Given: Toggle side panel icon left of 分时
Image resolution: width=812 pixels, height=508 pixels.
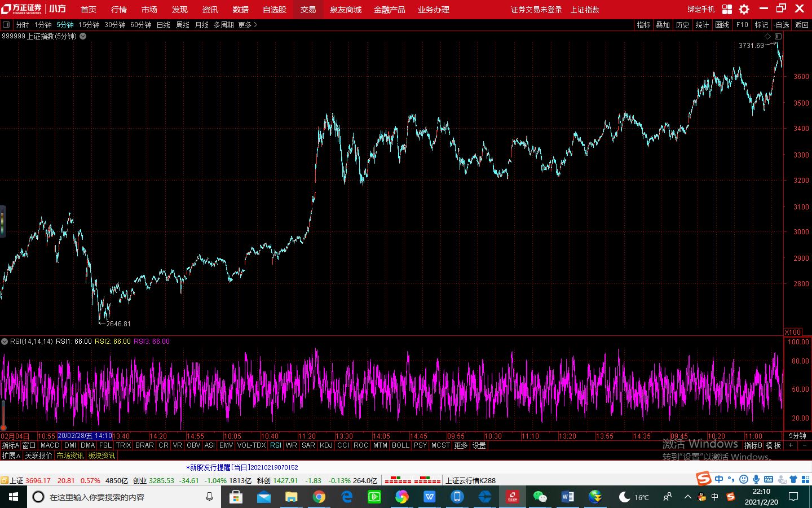Looking at the screenshot, I should 6,25.
